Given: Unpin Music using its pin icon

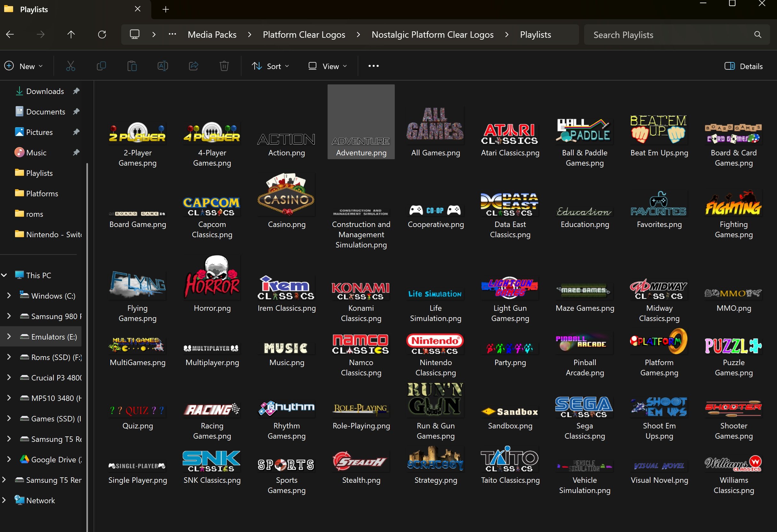Looking at the screenshot, I should pyautogui.click(x=76, y=153).
